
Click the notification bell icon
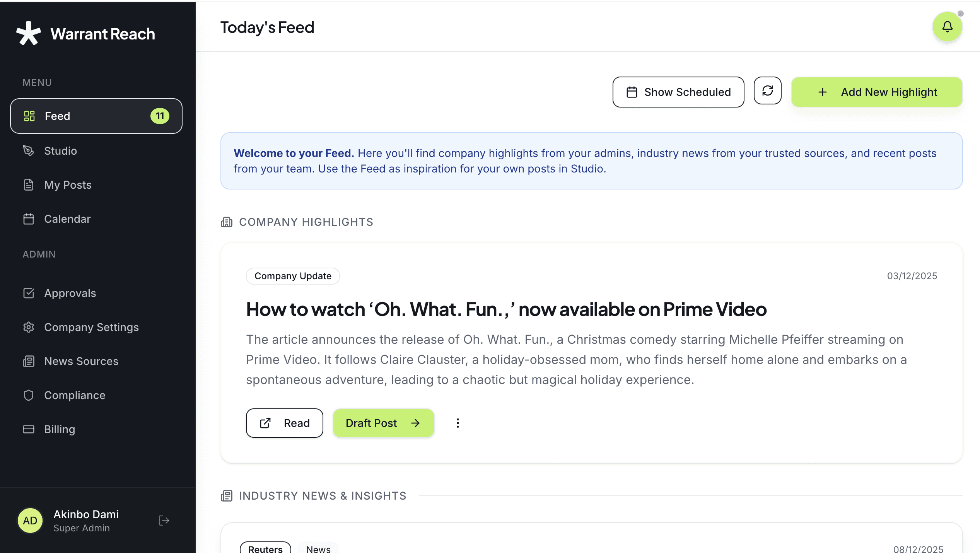947,27
